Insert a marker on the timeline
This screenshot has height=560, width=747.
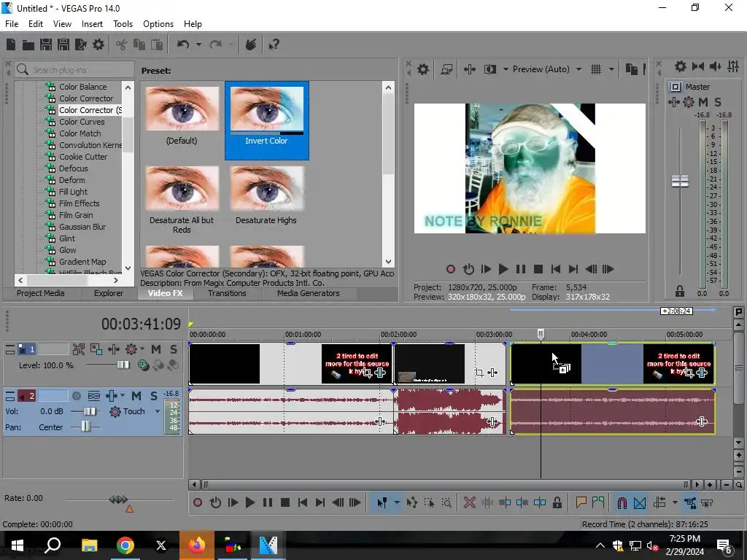pos(581,503)
